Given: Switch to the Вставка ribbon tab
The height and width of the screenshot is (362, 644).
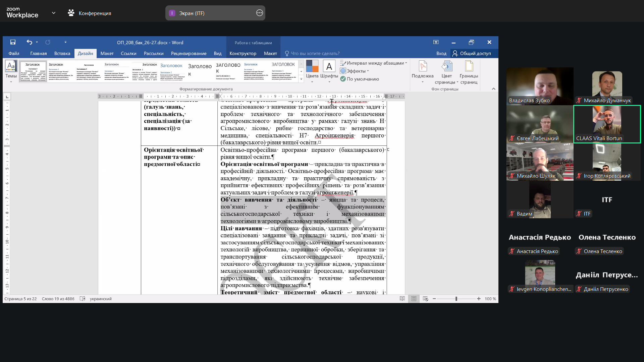Looking at the screenshot, I should point(62,53).
